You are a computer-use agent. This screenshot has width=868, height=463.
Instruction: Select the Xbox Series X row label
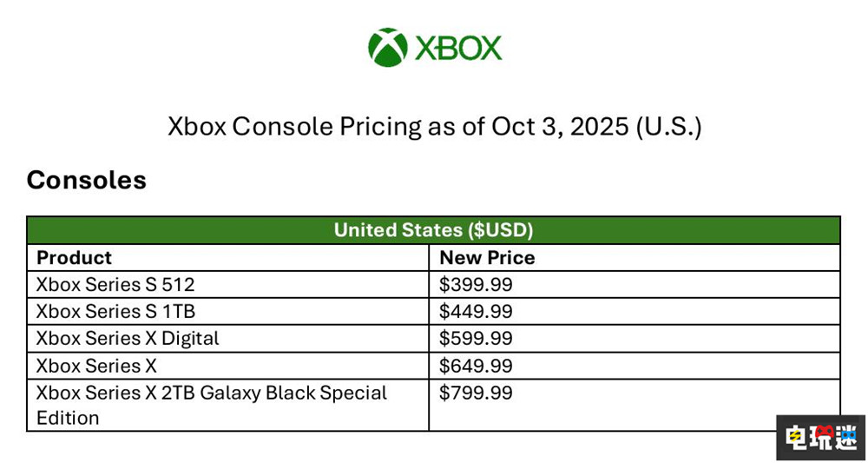[x=96, y=365]
